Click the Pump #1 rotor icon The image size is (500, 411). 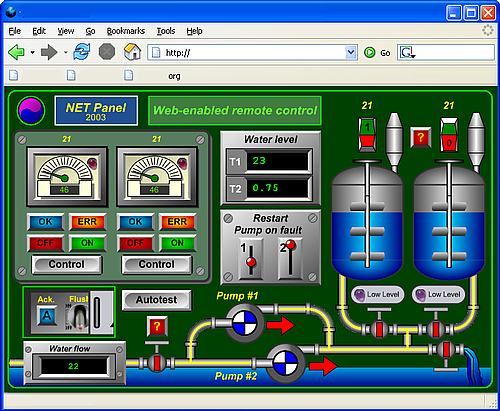(x=245, y=323)
